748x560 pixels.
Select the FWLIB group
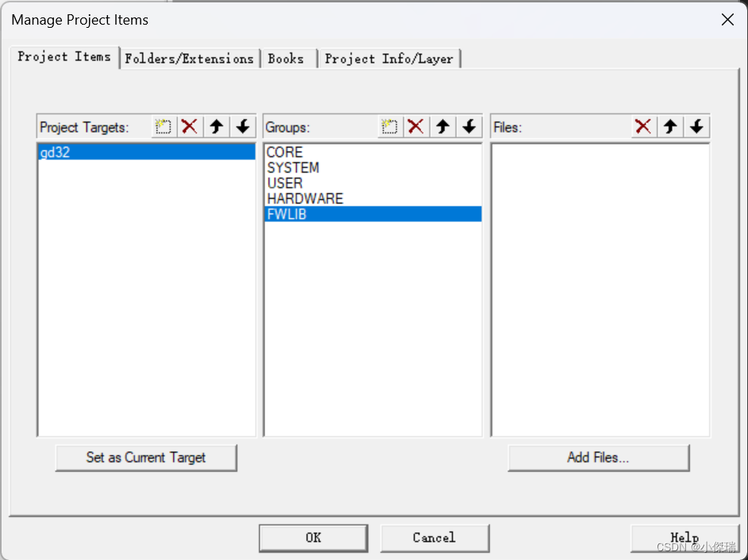[372, 214]
